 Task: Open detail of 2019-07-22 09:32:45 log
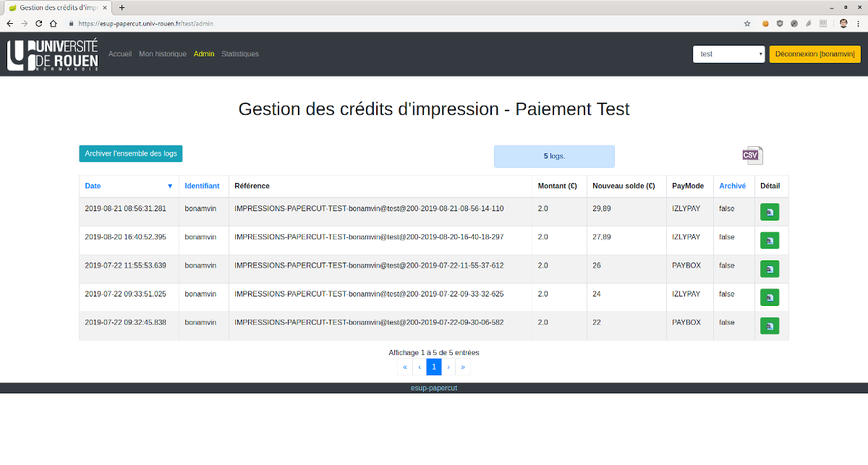click(x=769, y=325)
